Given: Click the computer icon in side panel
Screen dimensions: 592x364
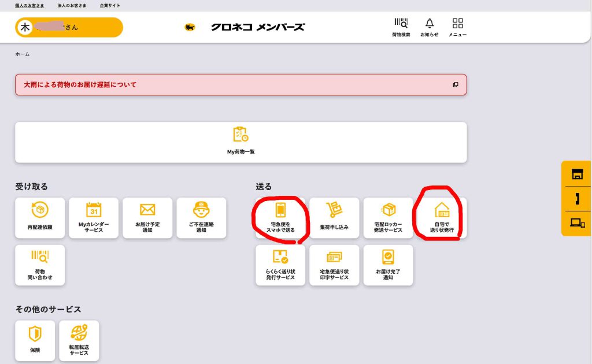Looking at the screenshot, I should pos(578,223).
